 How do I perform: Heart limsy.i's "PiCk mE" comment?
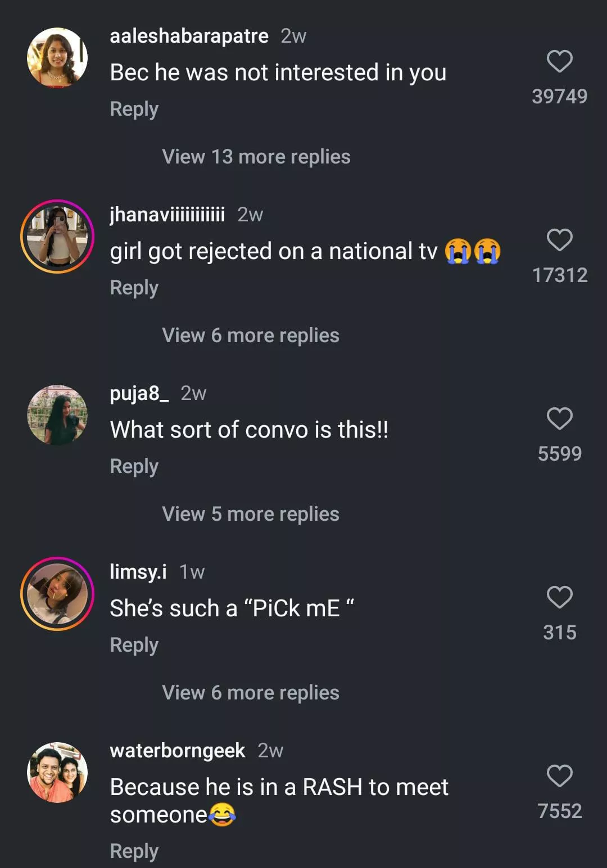pos(559,598)
